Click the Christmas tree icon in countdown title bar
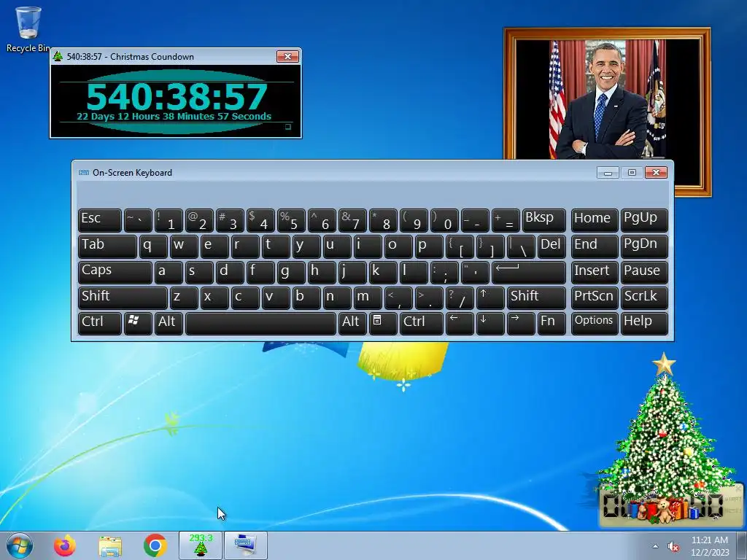Image resolution: width=747 pixels, height=560 pixels. (x=58, y=56)
